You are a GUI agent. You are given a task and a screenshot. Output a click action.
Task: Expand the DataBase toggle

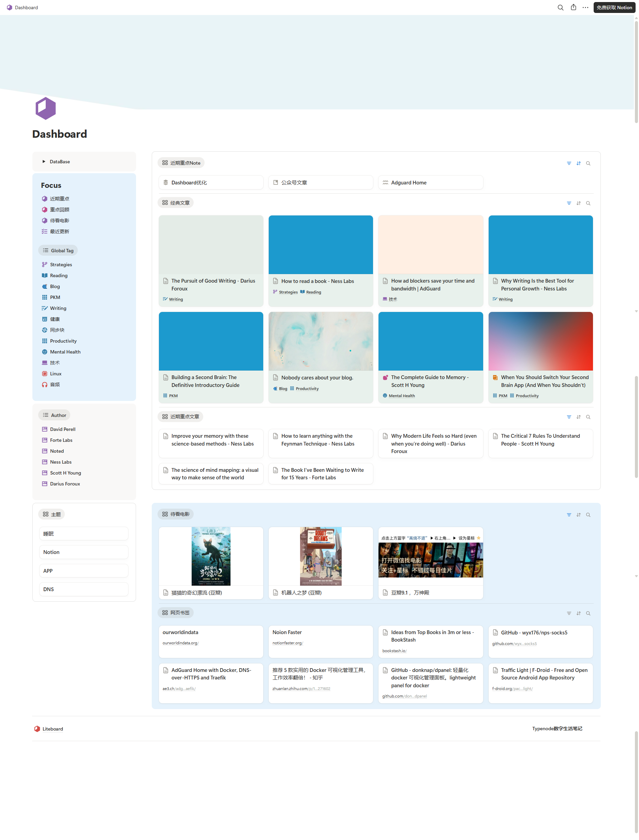point(44,162)
